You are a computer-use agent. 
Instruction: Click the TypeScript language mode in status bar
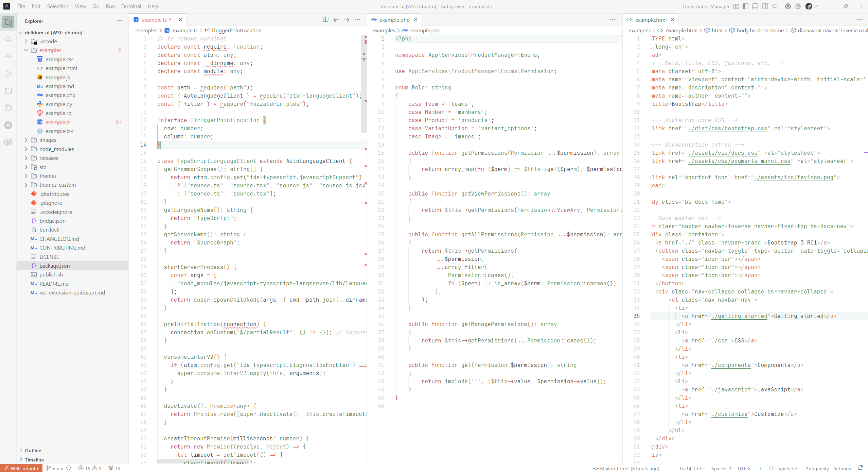point(787,469)
